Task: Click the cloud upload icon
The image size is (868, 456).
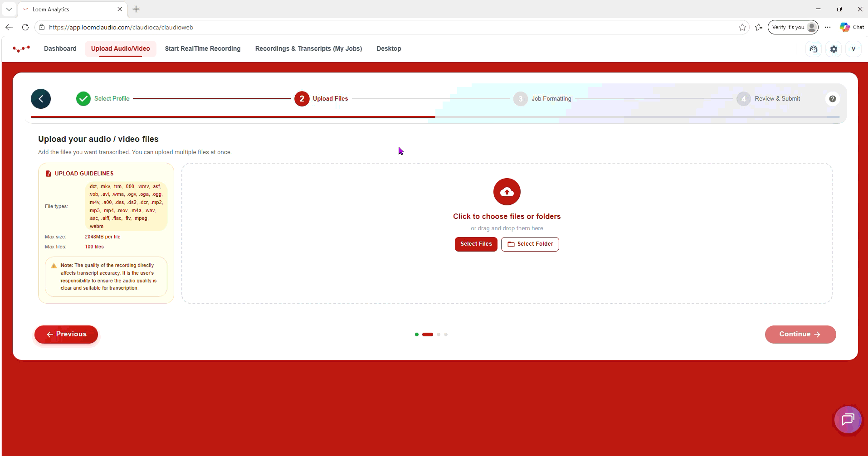Action: coord(507,192)
